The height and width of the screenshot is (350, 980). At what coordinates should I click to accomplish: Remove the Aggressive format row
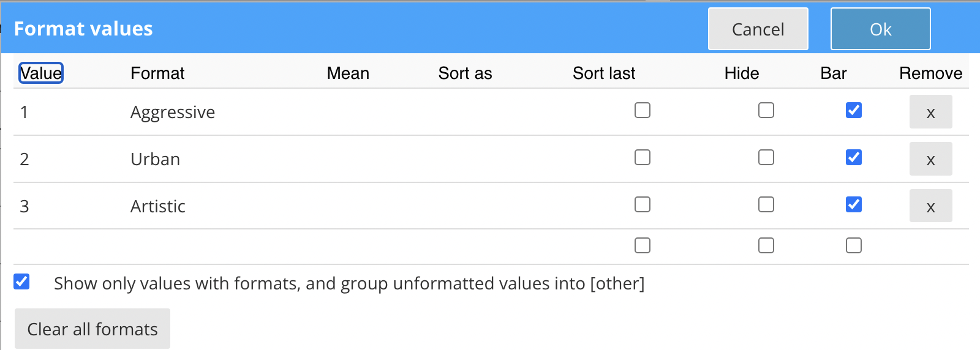point(930,112)
